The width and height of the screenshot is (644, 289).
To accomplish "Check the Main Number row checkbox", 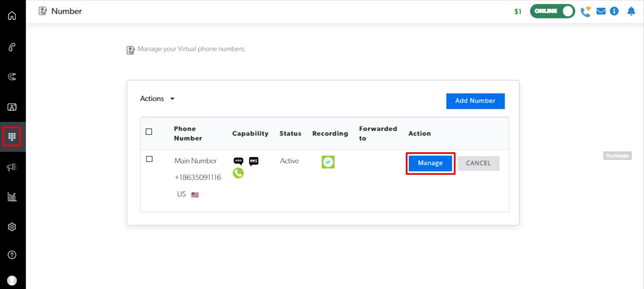I will click(149, 159).
